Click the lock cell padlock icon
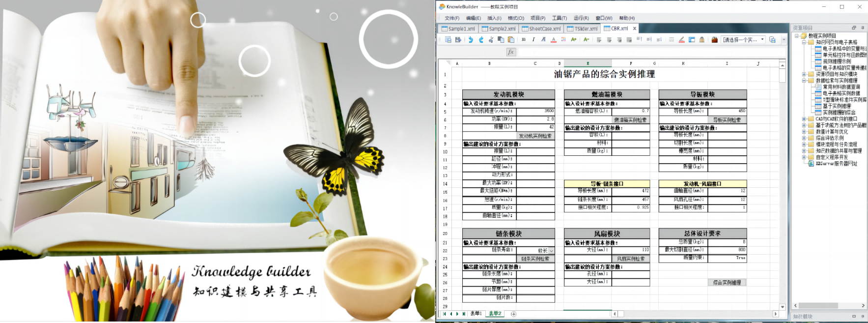The width and height of the screenshot is (868, 323). (702, 40)
